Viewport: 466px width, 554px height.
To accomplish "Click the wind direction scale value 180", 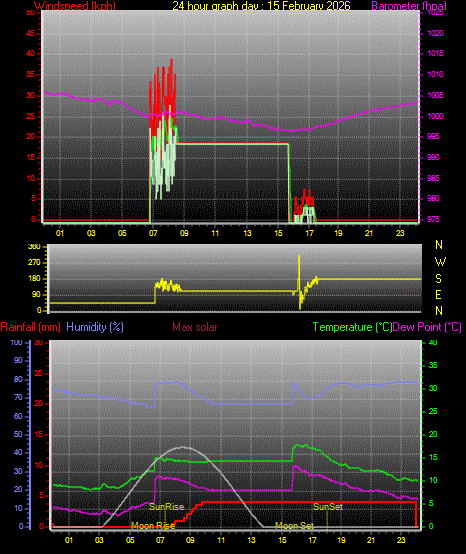I will (34, 279).
